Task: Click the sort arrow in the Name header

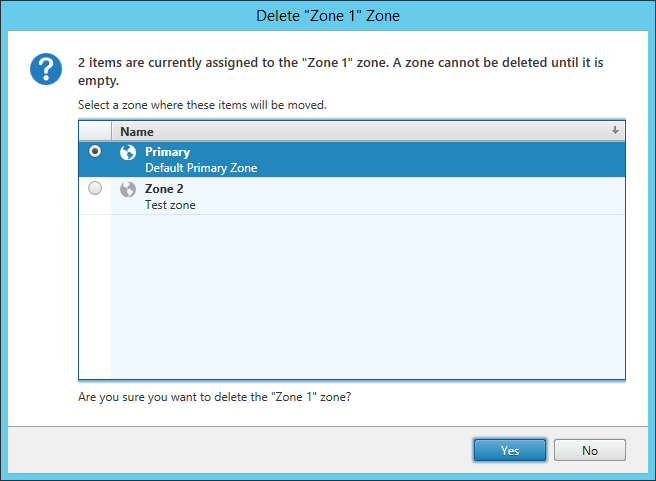Action: [x=615, y=130]
